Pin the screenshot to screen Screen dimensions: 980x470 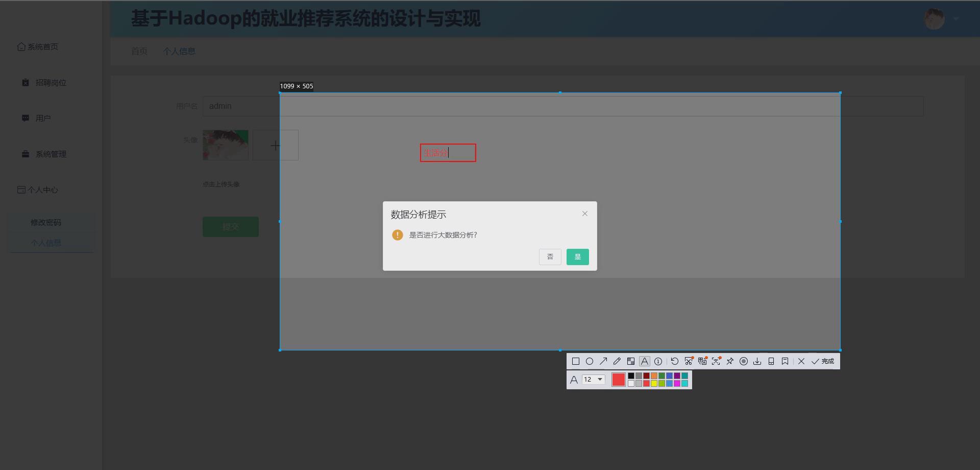729,361
